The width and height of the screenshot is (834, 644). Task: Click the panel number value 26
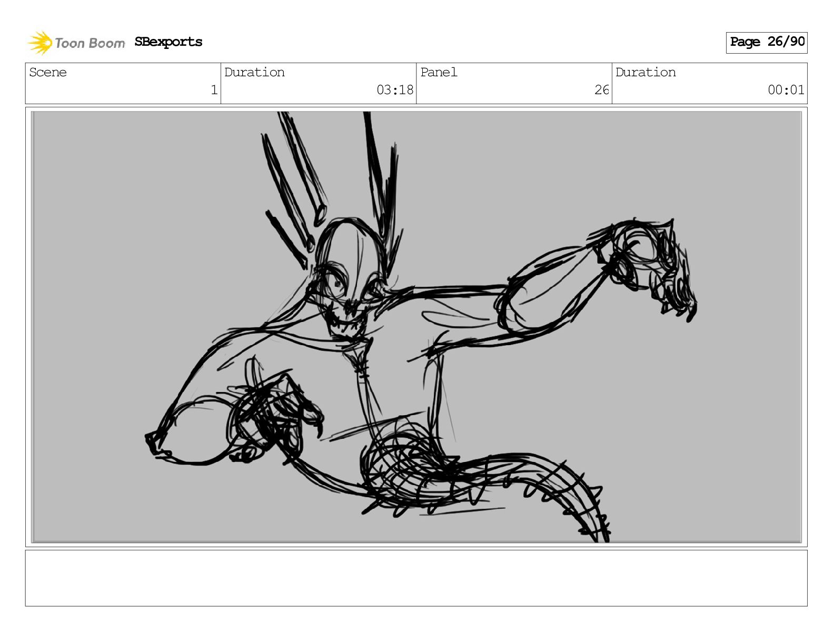pyautogui.click(x=601, y=90)
